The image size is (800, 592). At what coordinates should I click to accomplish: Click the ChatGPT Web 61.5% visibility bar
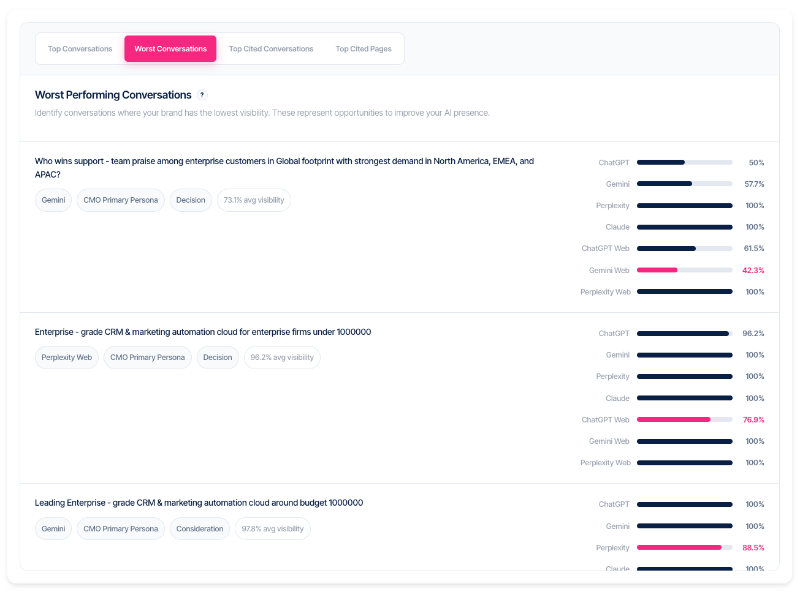click(x=684, y=249)
